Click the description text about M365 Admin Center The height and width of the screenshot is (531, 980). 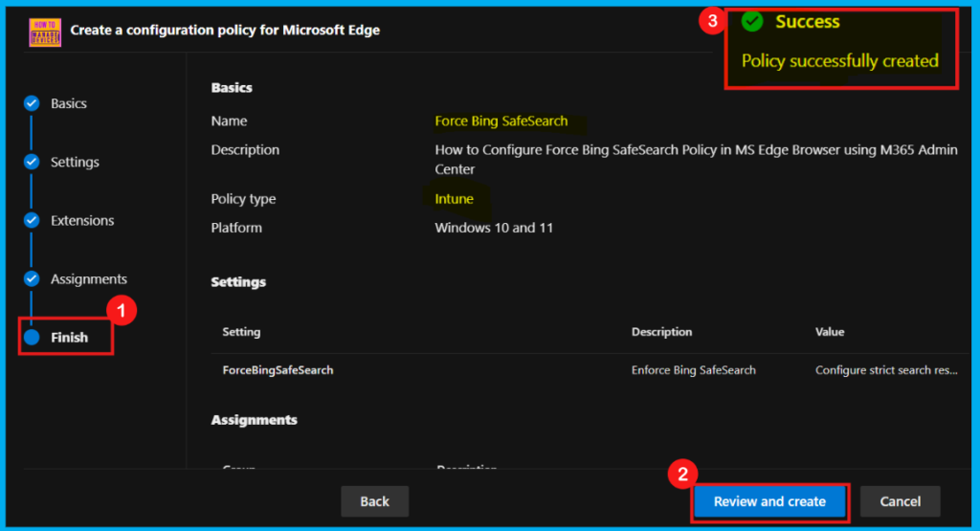click(x=697, y=159)
